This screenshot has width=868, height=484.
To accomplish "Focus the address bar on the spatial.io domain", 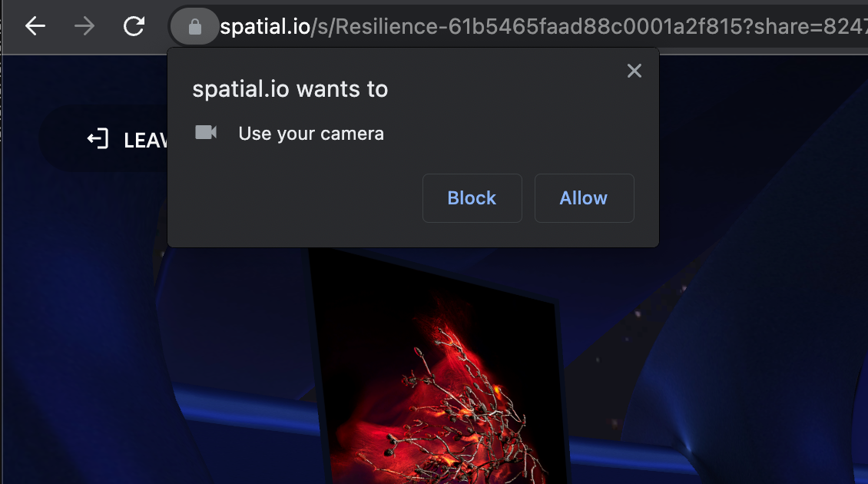I will tap(265, 27).
